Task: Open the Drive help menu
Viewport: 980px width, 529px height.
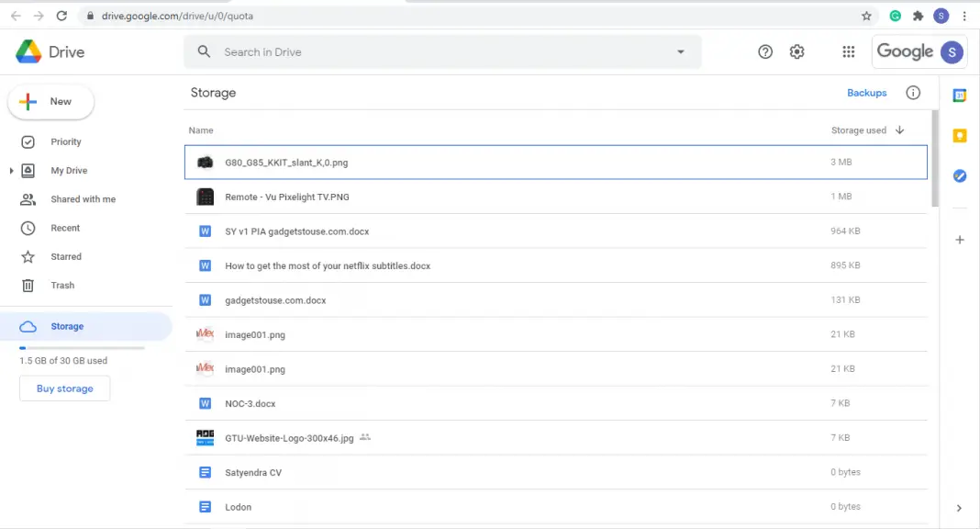Action: 765,51
